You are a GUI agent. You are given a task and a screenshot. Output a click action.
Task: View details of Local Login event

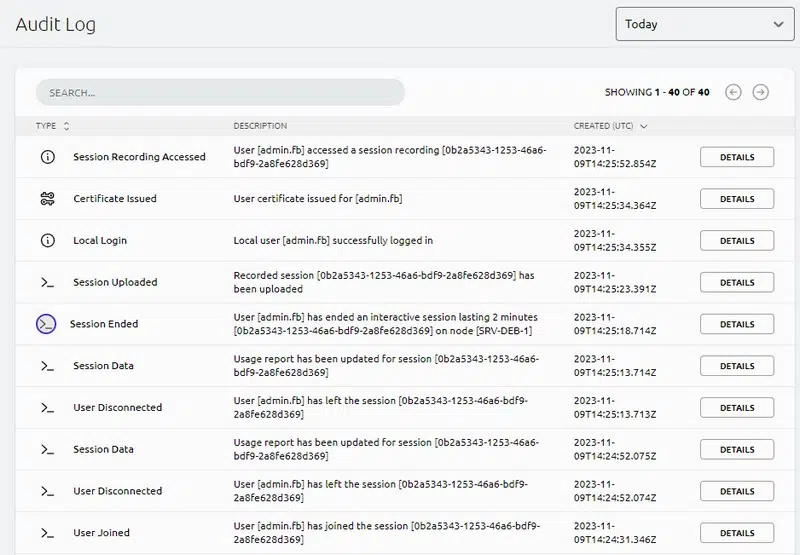tap(737, 241)
